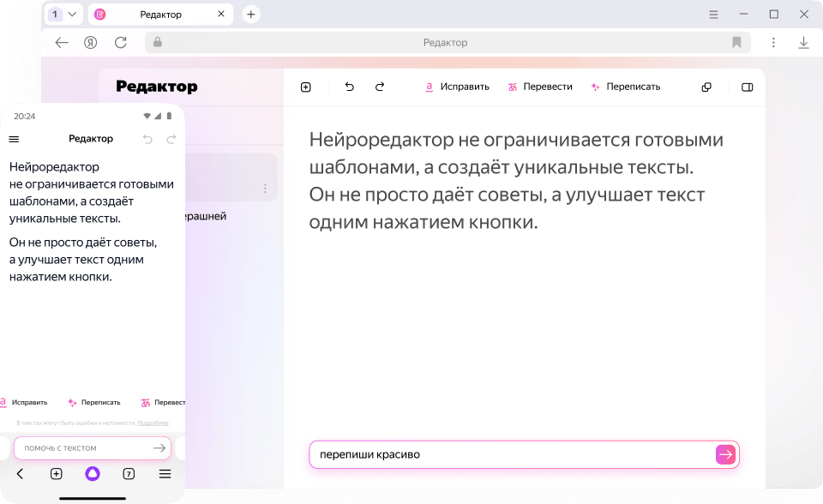Open Alice assistant purple button

tap(93, 474)
